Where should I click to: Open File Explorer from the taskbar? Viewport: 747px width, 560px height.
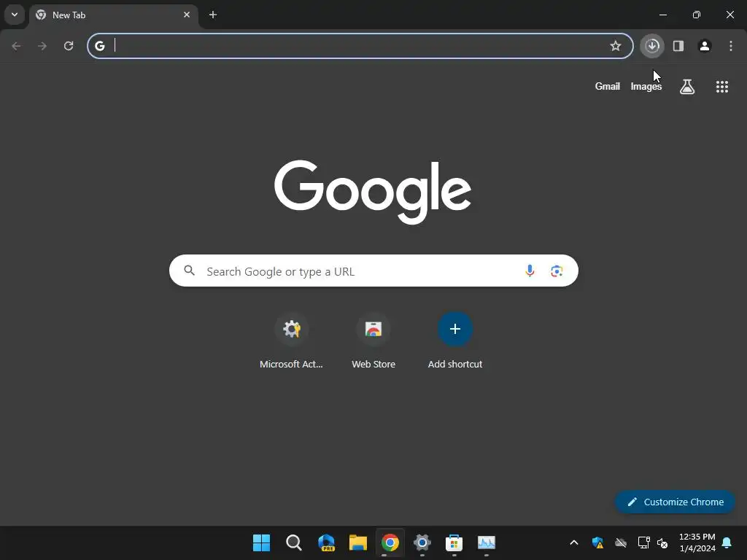point(357,542)
